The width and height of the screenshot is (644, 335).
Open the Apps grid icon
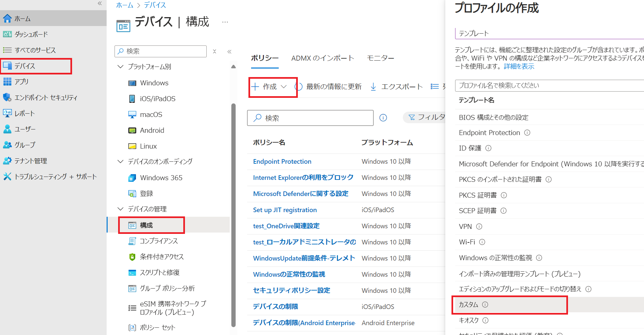(7, 81)
